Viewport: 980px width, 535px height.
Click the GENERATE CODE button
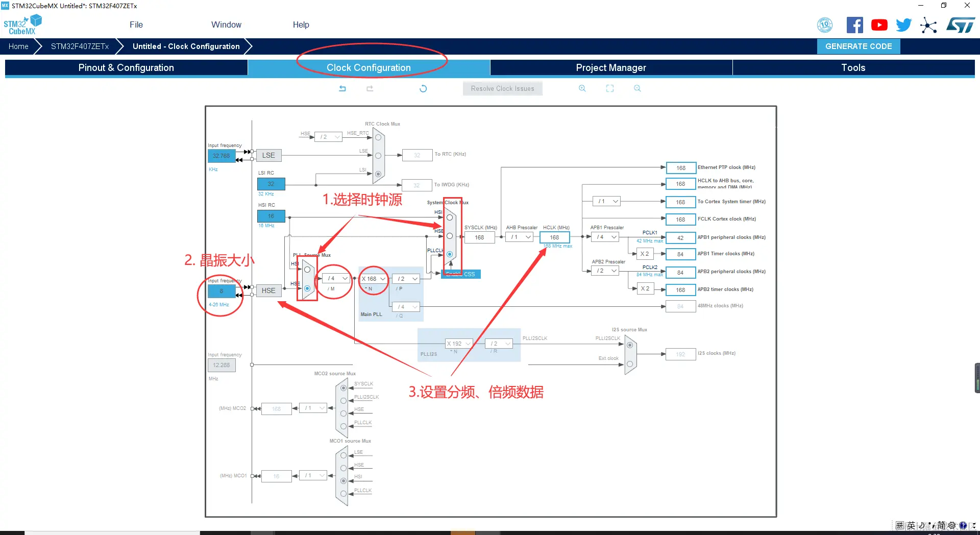[x=859, y=46]
